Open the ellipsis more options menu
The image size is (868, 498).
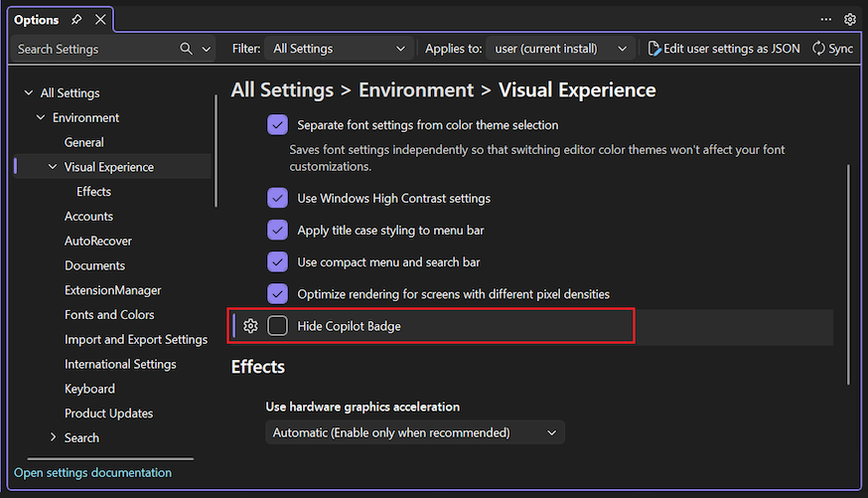(826, 20)
